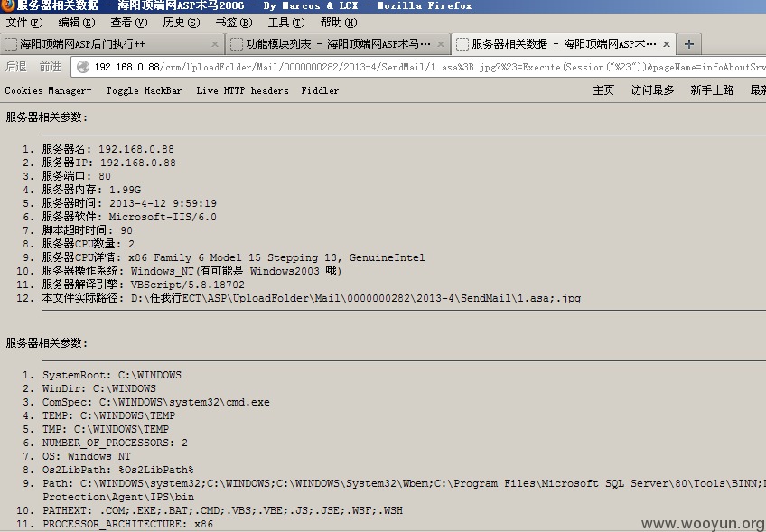Open the 书签(B) menu
766x532 pixels.
tap(234, 23)
